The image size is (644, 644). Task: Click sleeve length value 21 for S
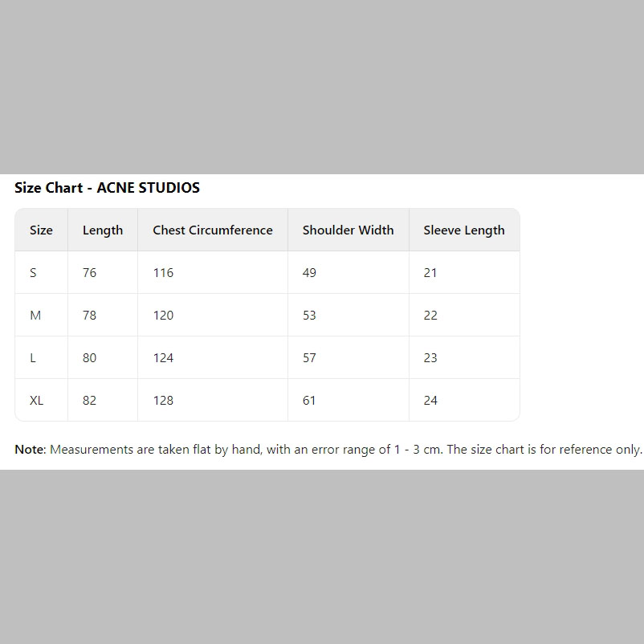pos(430,273)
